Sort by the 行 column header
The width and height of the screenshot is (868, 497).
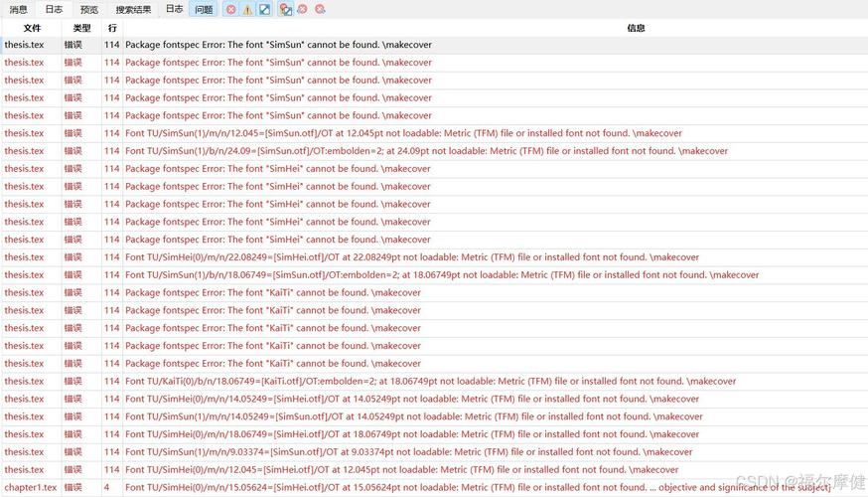click(x=112, y=28)
